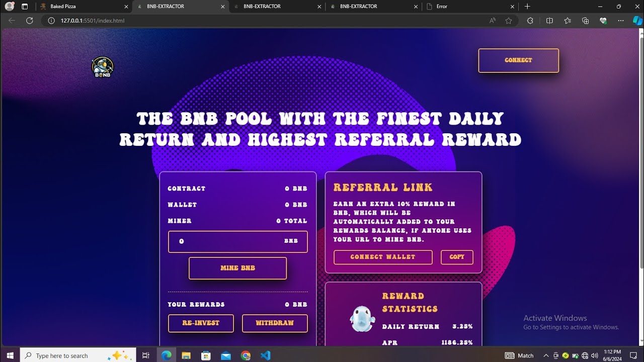Click the Wallet 0 BNB value

coord(296,205)
